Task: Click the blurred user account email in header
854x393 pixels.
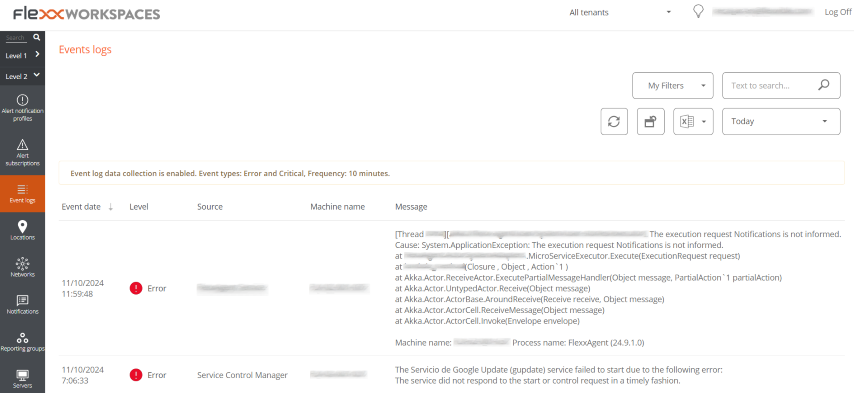Action: coord(763,12)
